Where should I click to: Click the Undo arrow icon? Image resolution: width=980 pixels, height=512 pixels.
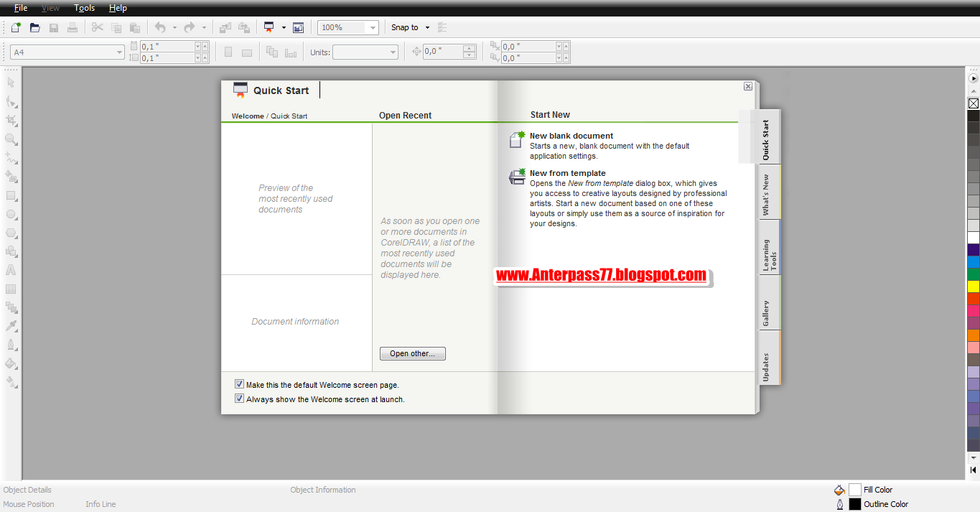click(160, 27)
